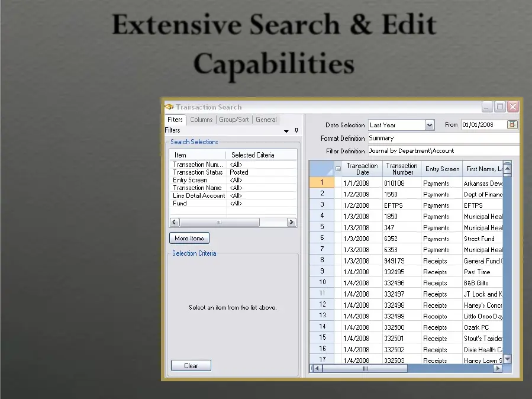The height and width of the screenshot is (399, 532).
Task: Sort by the Transaction Number column header
Action: (402, 169)
